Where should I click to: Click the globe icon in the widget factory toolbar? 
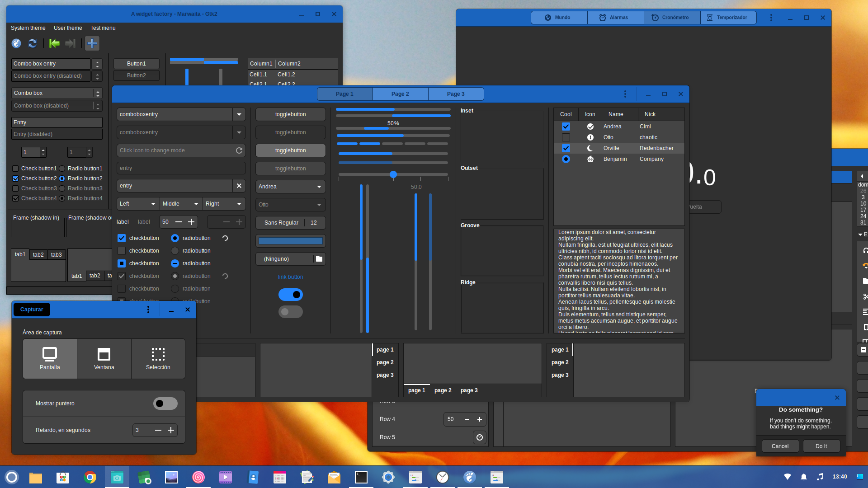click(16, 43)
